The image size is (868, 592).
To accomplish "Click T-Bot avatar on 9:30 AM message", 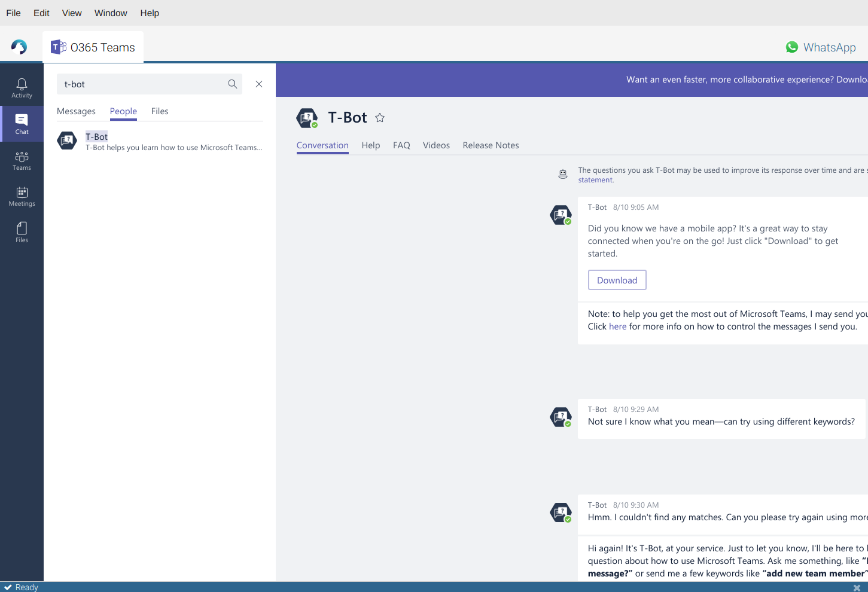I will tap(561, 512).
